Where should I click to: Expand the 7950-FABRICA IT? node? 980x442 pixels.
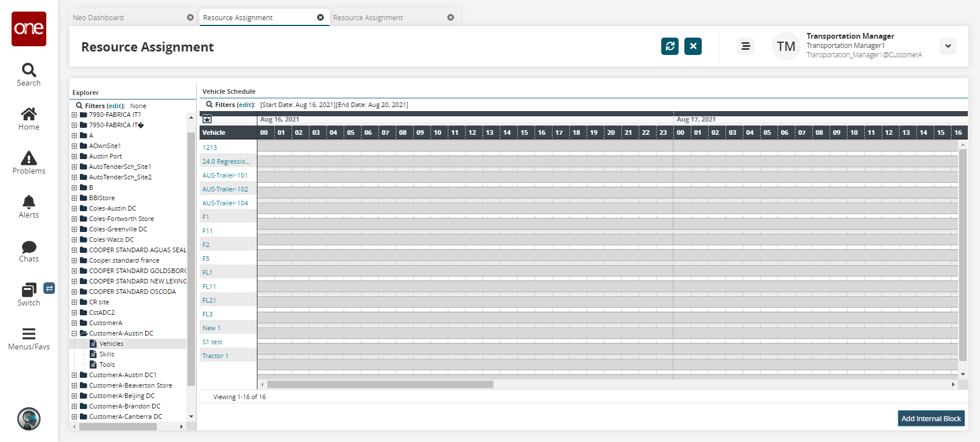coord(75,115)
